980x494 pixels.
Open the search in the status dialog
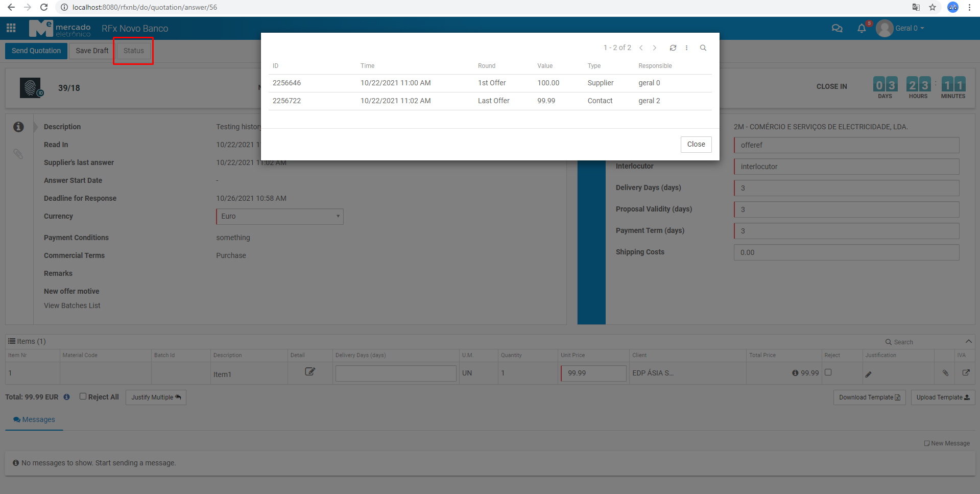[x=703, y=48]
